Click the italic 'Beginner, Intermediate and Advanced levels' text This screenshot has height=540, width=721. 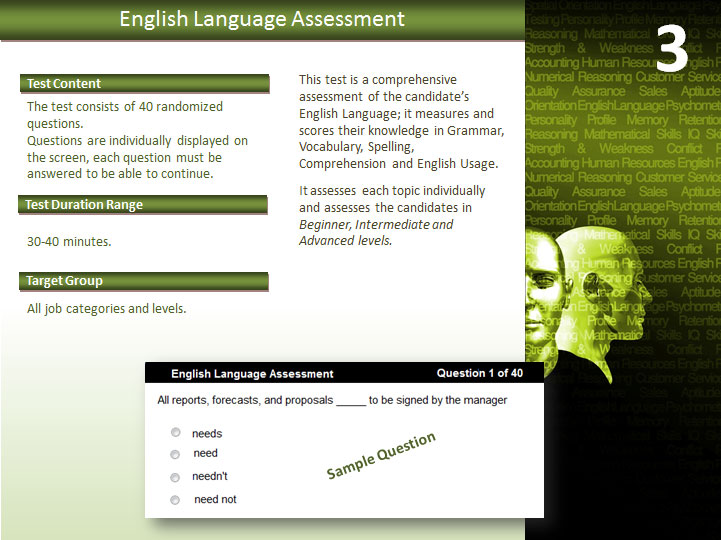pyautogui.click(x=375, y=232)
